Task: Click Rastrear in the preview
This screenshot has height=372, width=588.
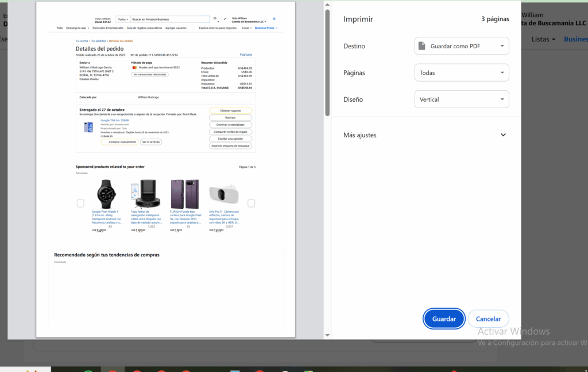Action: [230, 117]
